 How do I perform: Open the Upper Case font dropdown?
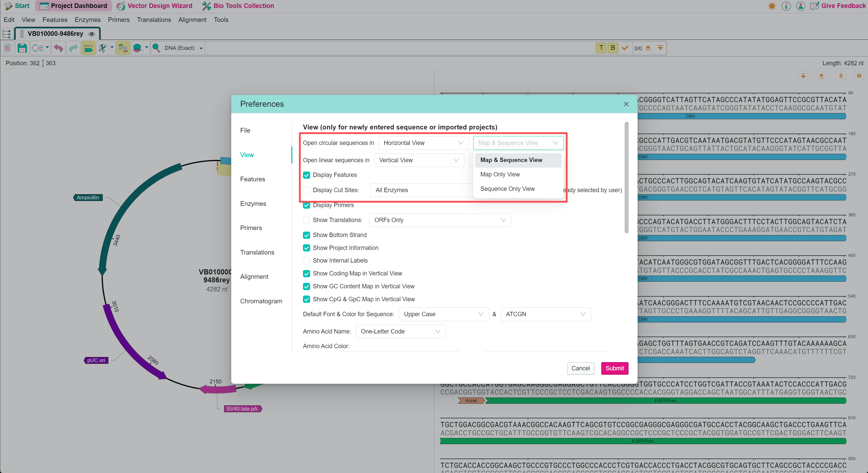click(x=444, y=314)
